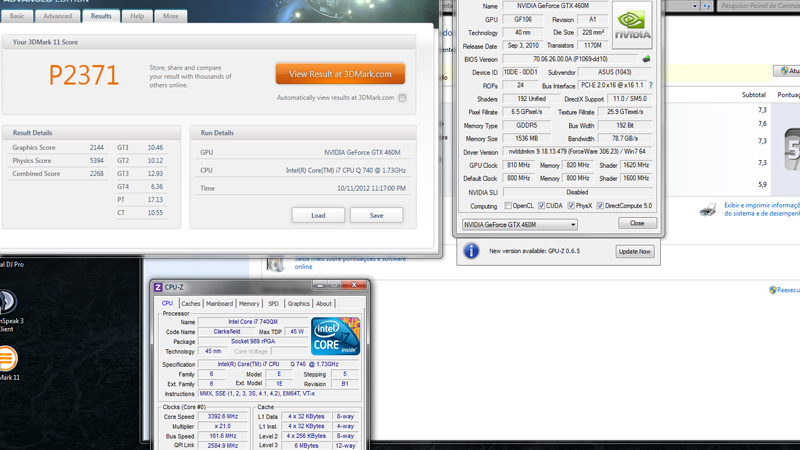Click the Close button in GPU-Z
Screen dimensions: 800x450
coord(637,223)
